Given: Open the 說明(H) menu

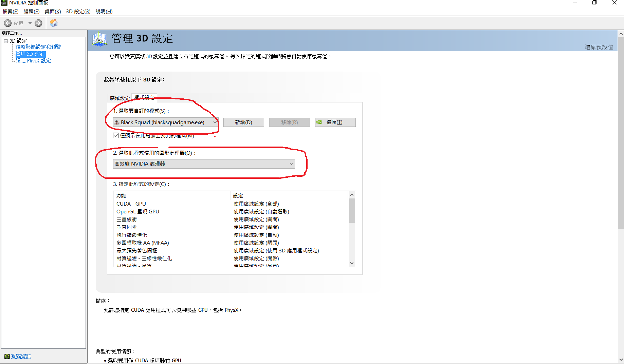Looking at the screenshot, I should tap(104, 12).
